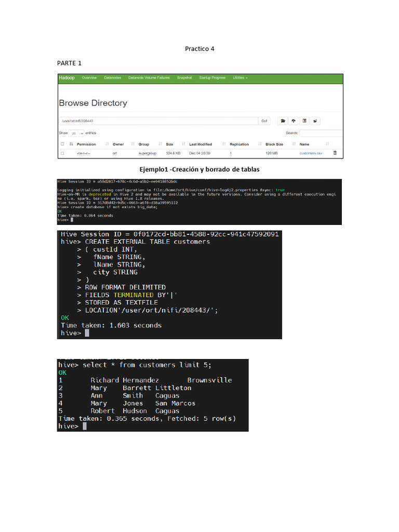Click the rw-r--r-- permission link
Viewport: 399px width, 532px height.
click(83, 153)
